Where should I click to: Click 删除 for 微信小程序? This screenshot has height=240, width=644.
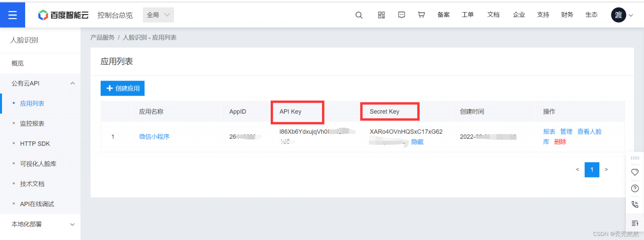pyautogui.click(x=560, y=142)
